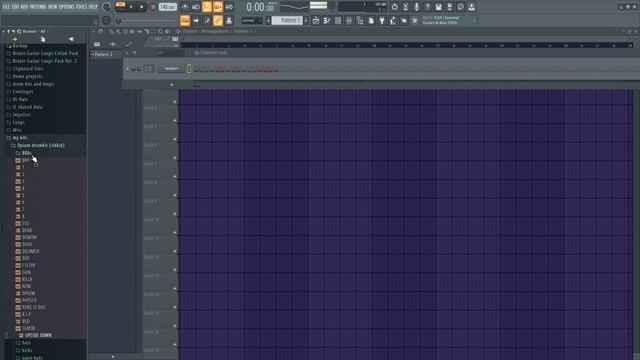
Task: Click the Record button
Action: (x=153, y=7)
